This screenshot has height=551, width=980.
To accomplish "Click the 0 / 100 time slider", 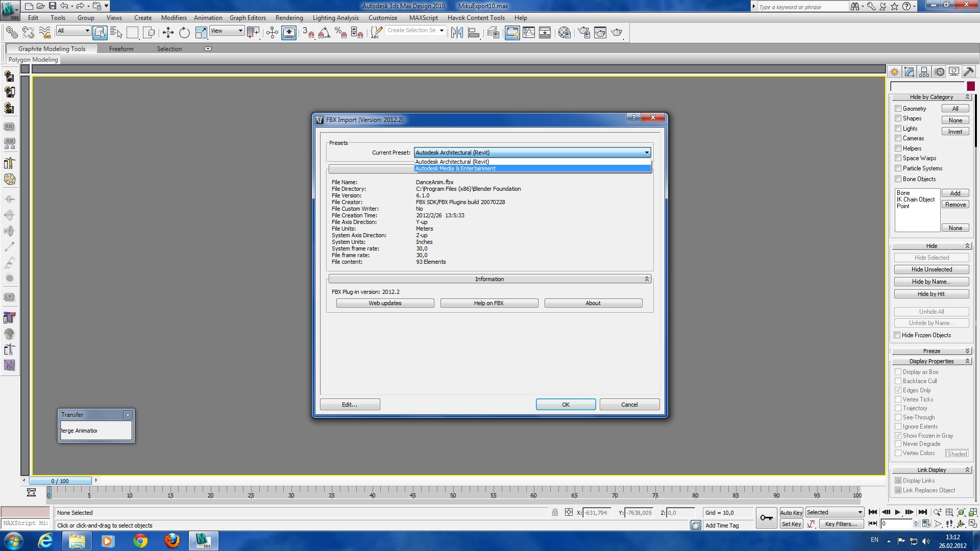I will 60,481.
